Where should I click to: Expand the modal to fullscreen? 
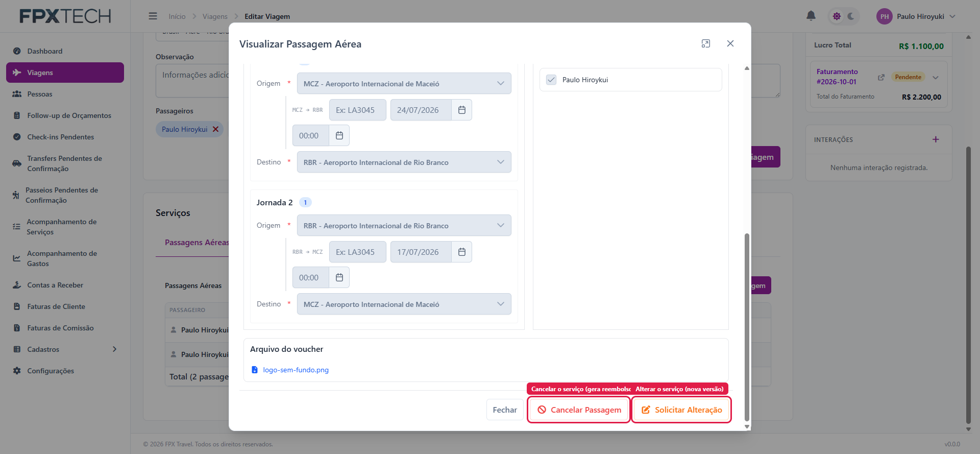[706, 43]
